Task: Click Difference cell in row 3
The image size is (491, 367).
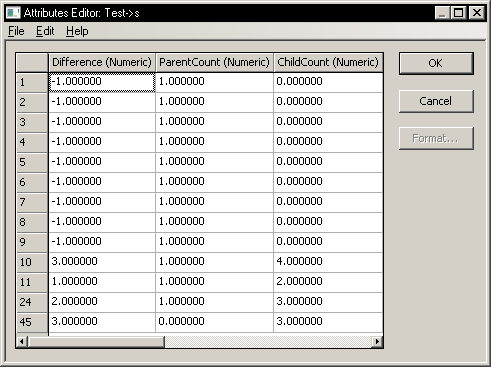Action: (x=102, y=122)
